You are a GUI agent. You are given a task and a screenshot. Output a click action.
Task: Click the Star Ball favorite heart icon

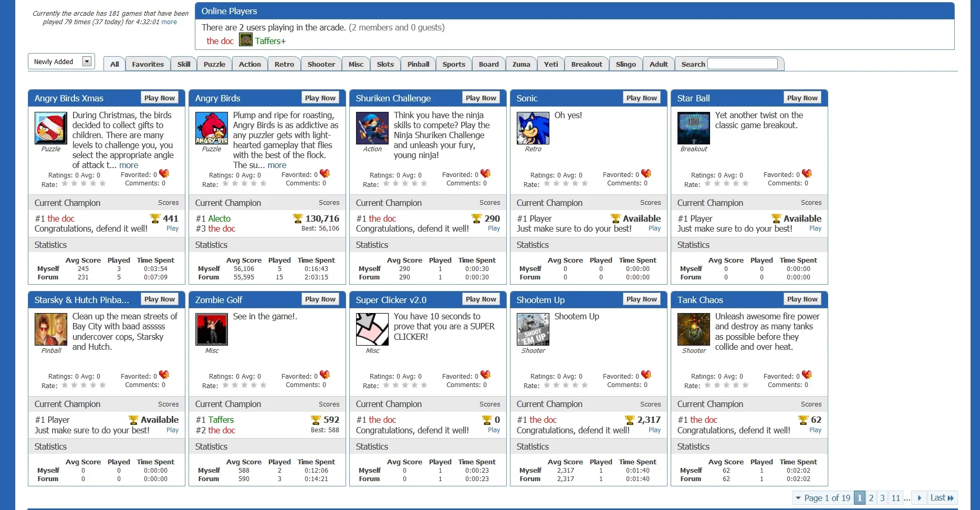coord(807,173)
